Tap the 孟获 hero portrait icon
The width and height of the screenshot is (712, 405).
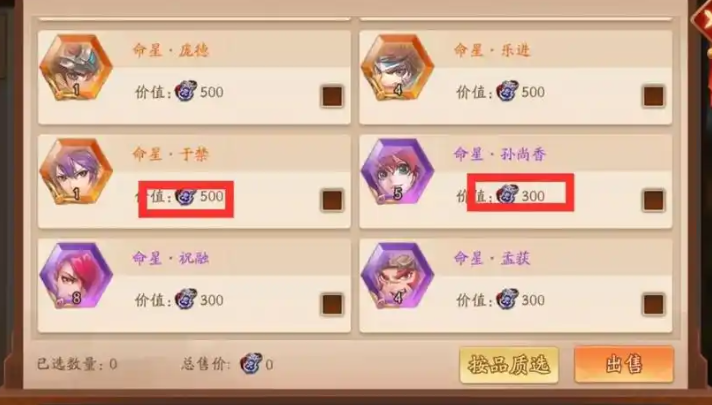397,276
